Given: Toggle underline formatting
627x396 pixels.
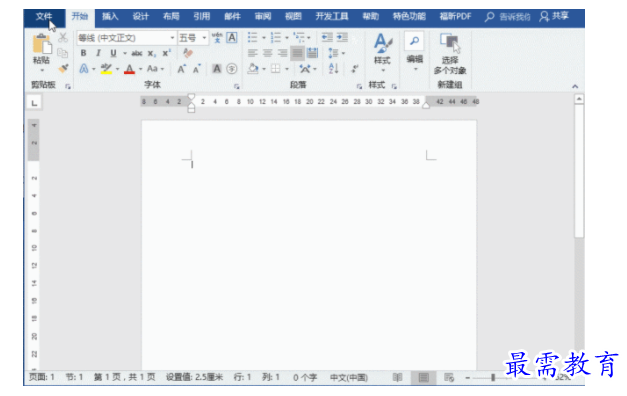Looking at the screenshot, I should [x=113, y=53].
